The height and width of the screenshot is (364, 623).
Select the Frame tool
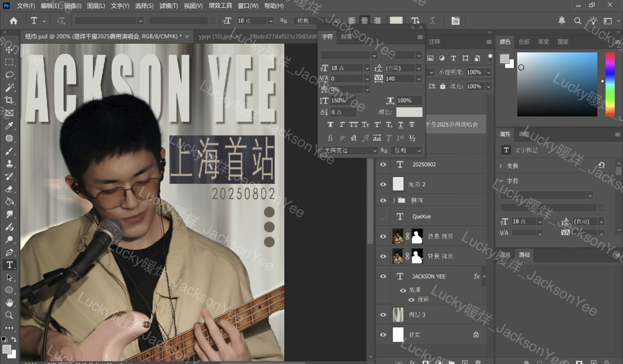click(9, 113)
